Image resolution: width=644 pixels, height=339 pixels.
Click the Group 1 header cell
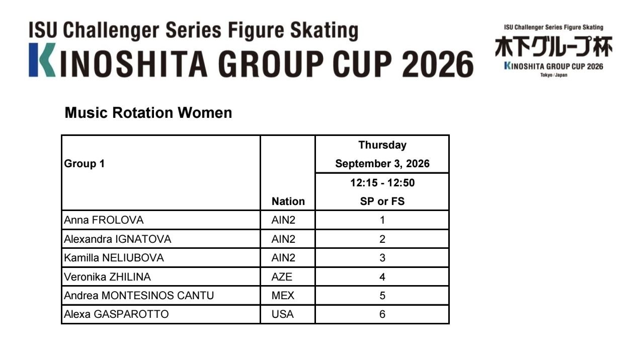pyautogui.click(x=161, y=173)
